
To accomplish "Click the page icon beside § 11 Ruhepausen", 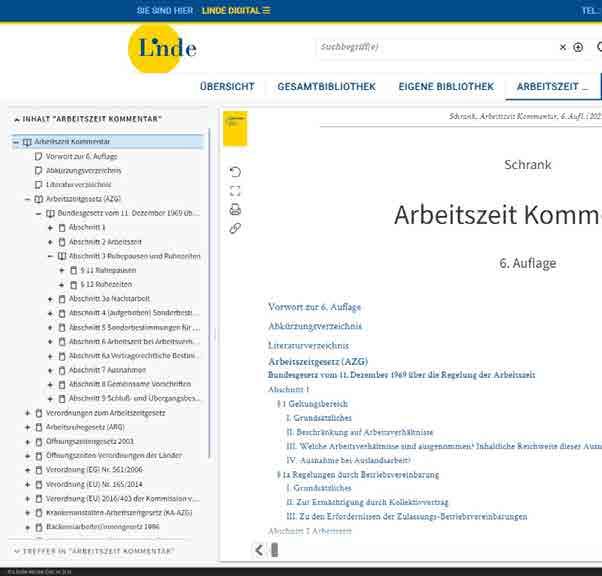I will tap(74, 271).
